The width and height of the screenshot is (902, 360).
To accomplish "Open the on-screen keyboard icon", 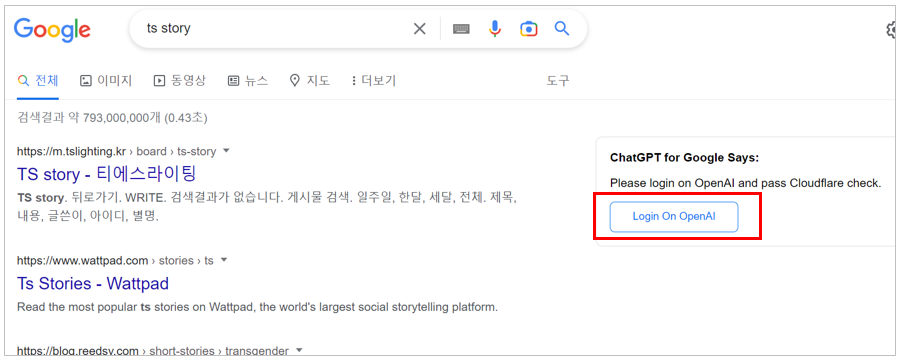I will pyautogui.click(x=461, y=29).
